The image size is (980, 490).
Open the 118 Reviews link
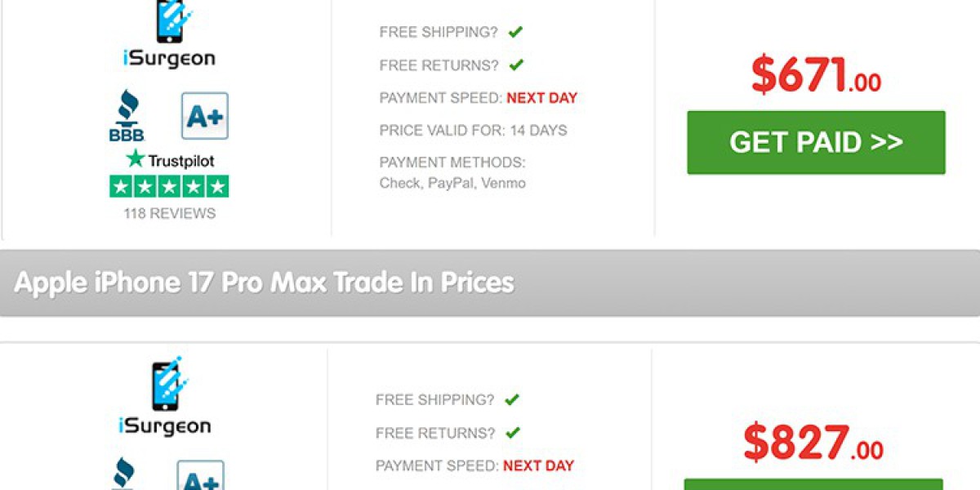[x=169, y=214]
